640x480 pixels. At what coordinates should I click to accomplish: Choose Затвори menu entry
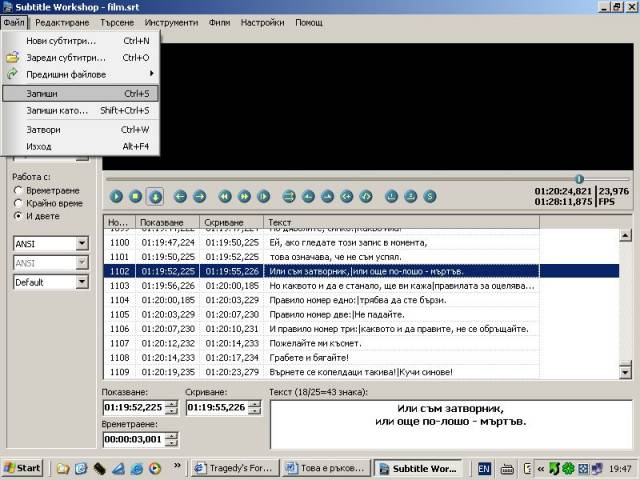(80, 130)
